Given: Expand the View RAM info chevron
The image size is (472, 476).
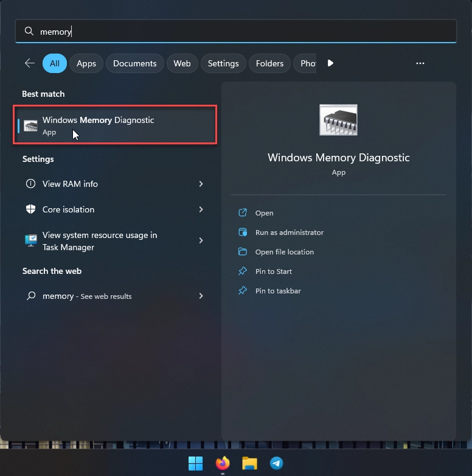Looking at the screenshot, I should [x=201, y=184].
